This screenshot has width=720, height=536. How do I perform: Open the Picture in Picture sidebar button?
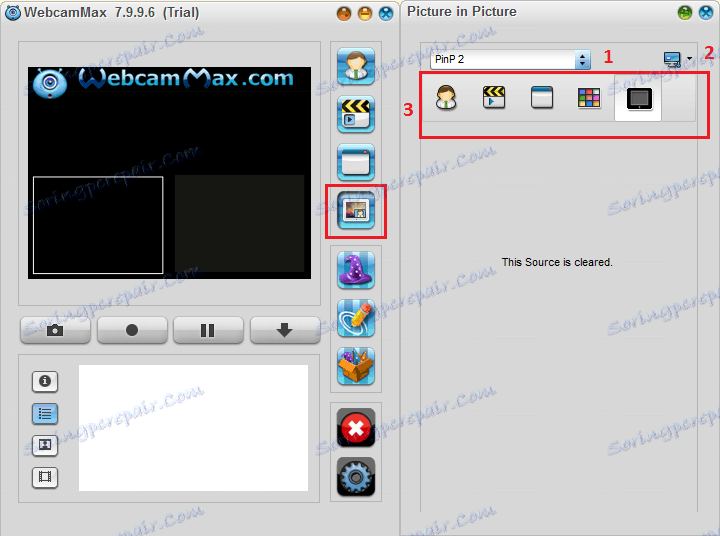click(356, 210)
